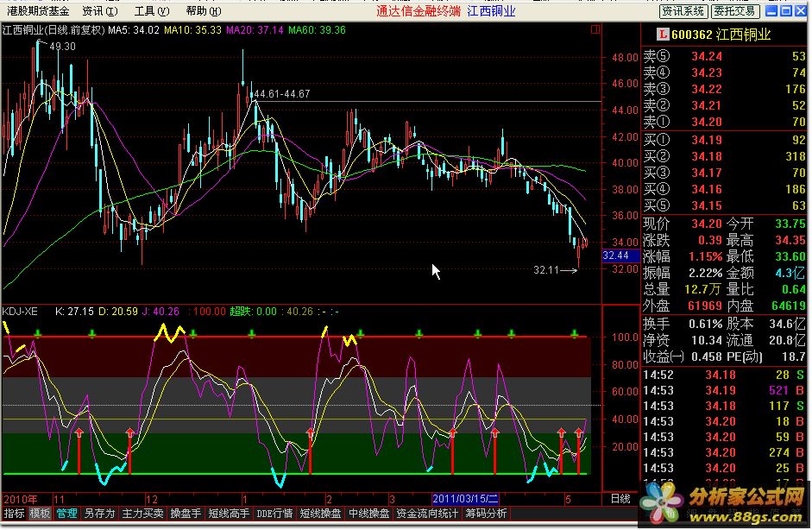Minimize the application window

771,11
